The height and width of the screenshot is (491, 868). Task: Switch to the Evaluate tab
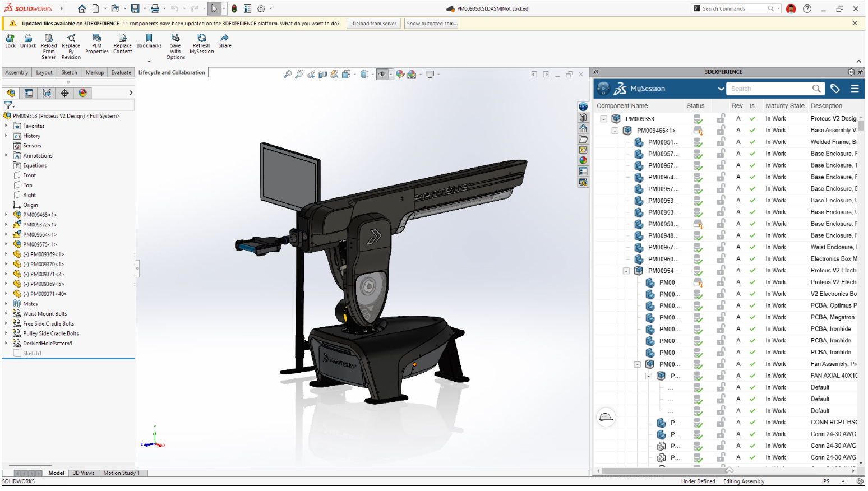pyautogui.click(x=121, y=72)
